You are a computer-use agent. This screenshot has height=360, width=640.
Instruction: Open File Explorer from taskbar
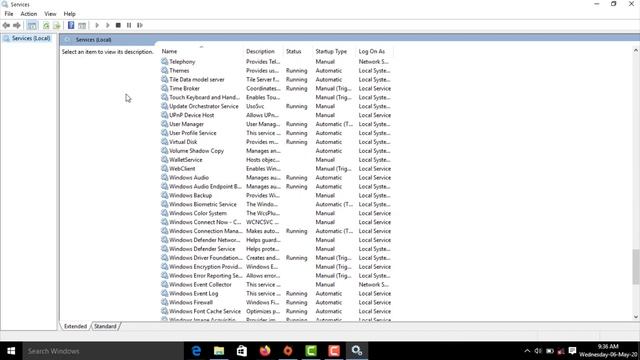[x=219, y=351]
